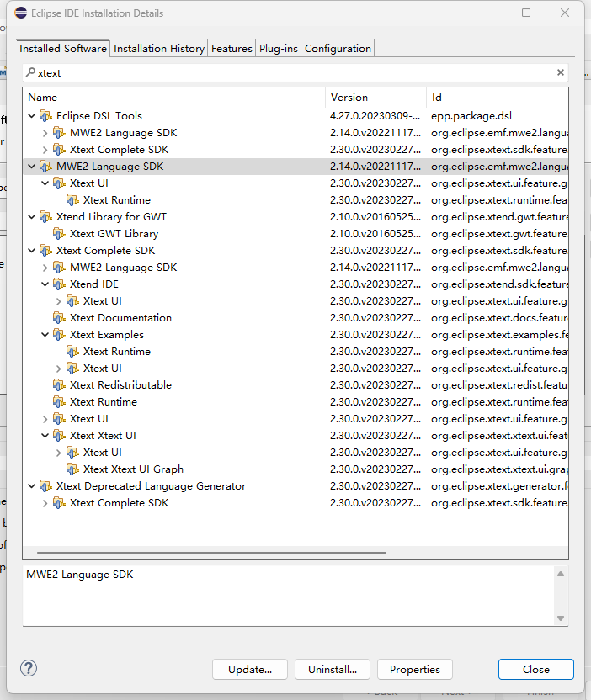Collapse the Xtext Examples node
This screenshot has width=591, height=700.
point(45,335)
